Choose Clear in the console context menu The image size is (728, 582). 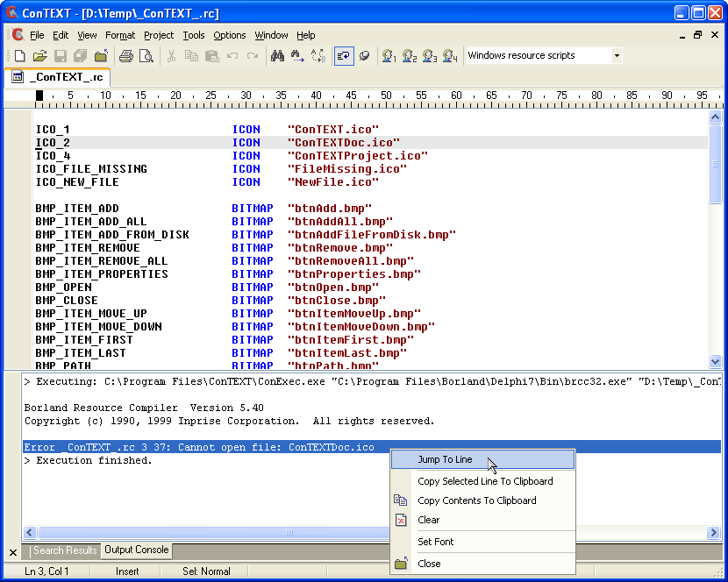[483, 520]
